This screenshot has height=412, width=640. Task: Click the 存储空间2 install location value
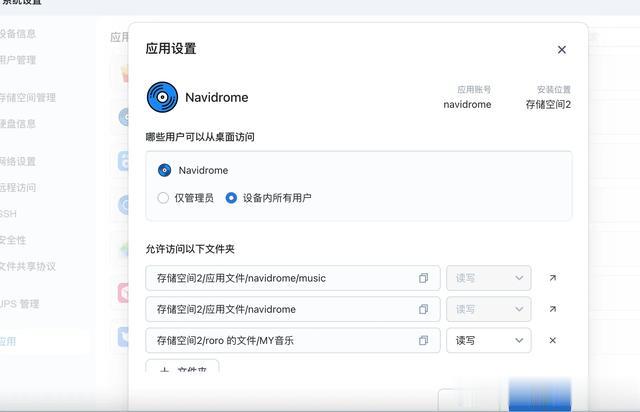548,105
